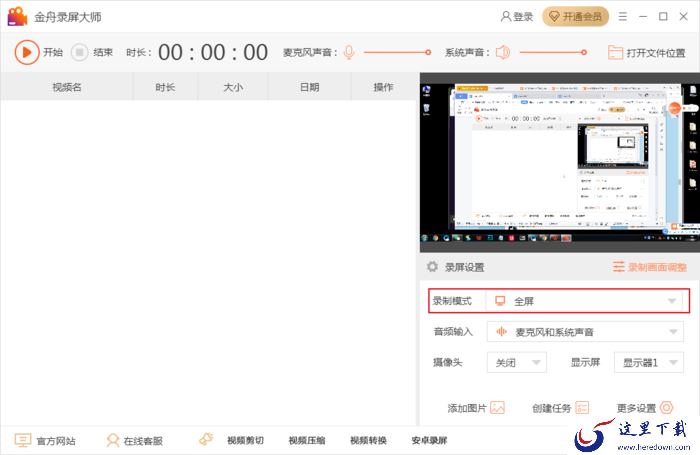Click the 开通会员 membership button
This screenshot has width=700, height=455.
point(575,17)
